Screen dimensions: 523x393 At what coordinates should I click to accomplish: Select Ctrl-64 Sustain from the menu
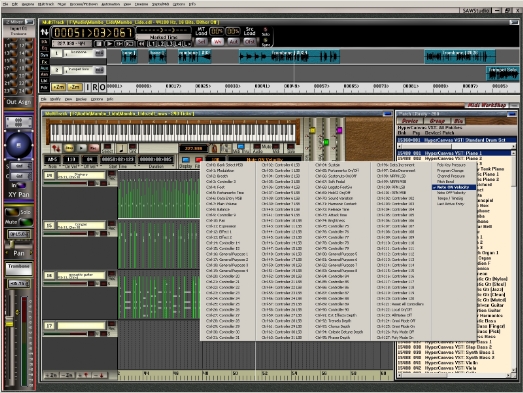click(327, 165)
